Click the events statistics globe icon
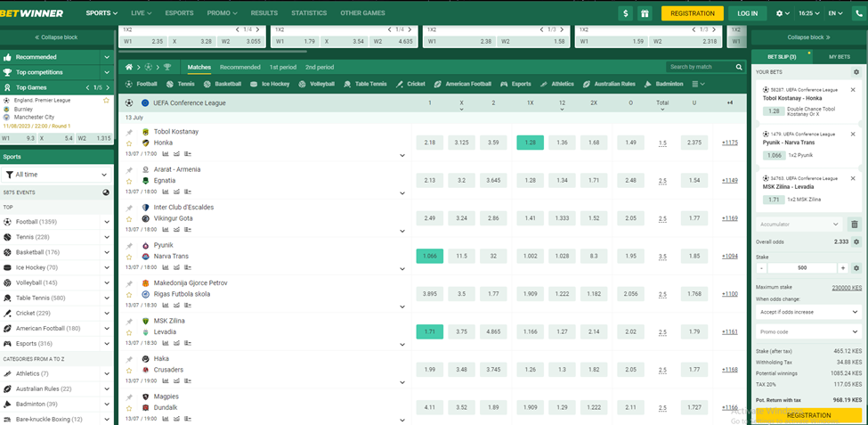This screenshot has width=868, height=425. pos(106,192)
